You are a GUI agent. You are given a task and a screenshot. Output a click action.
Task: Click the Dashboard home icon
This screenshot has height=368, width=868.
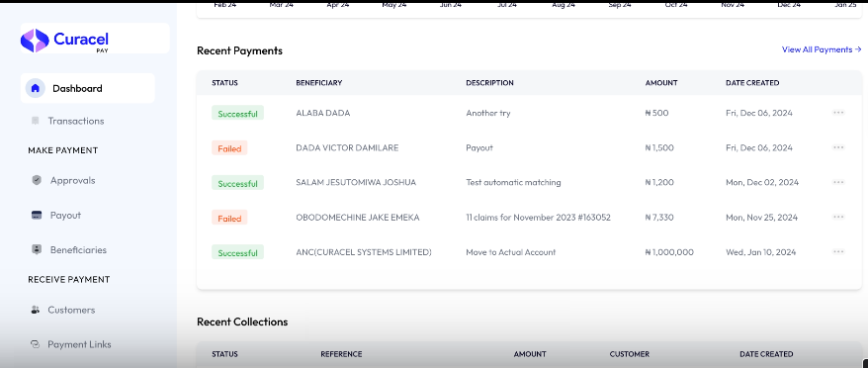pos(36,88)
